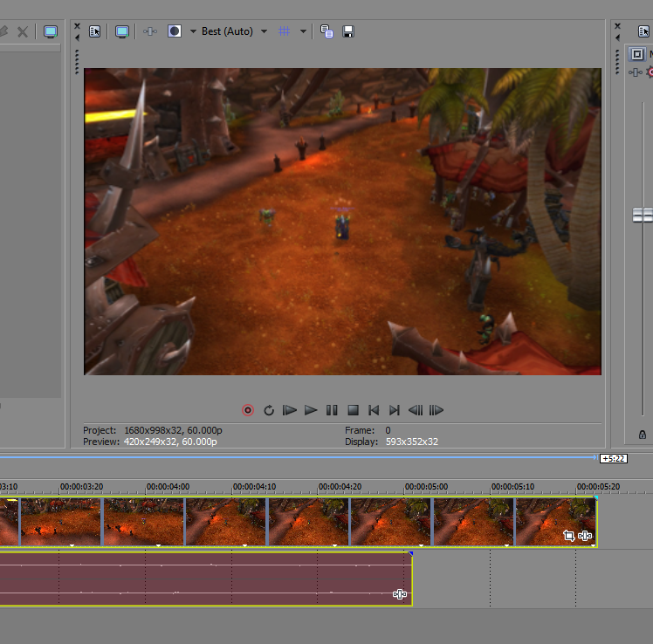The image size is (653, 644).
Task: Open Event FX on the audio clip
Action: coord(400,594)
